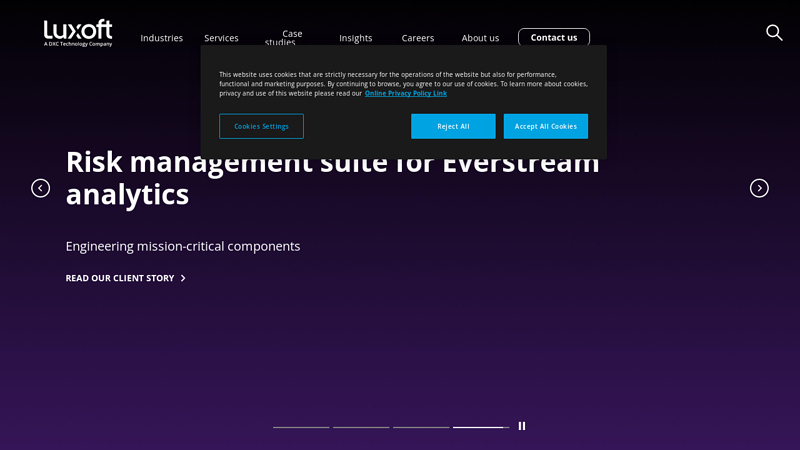This screenshot has width=800, height=450.
Task: Open the Insights menu
Action: (x=356, y=38)
